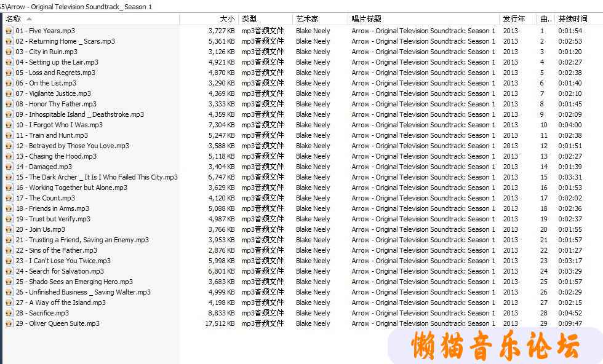
Task: Click the icon beside 11 - Train and Hunt.mp3
Action: click(x=9, y=135)
